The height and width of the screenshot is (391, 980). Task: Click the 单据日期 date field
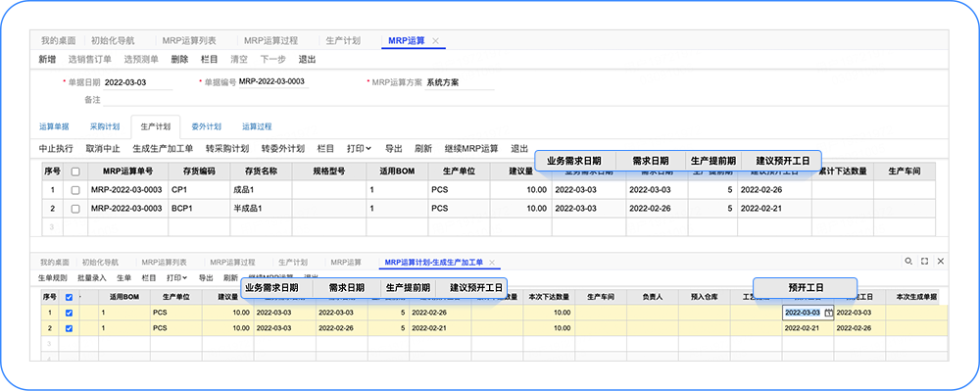pyautogui.click(x=138, y=82)
